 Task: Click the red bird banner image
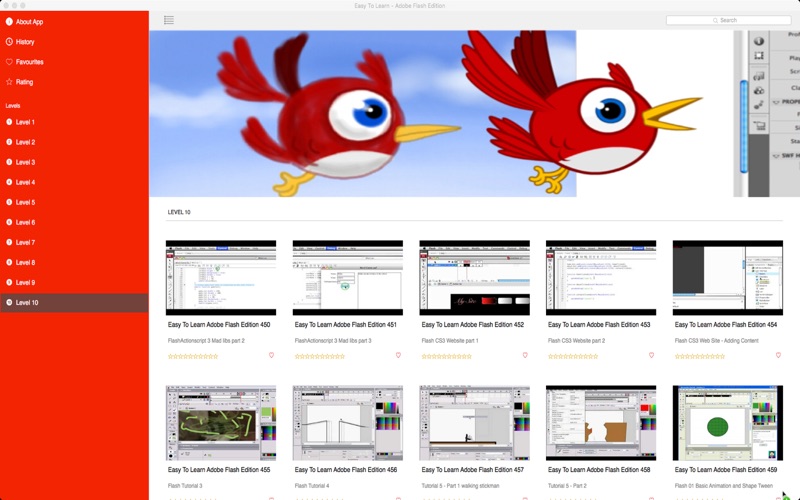(x=474, y=113)
